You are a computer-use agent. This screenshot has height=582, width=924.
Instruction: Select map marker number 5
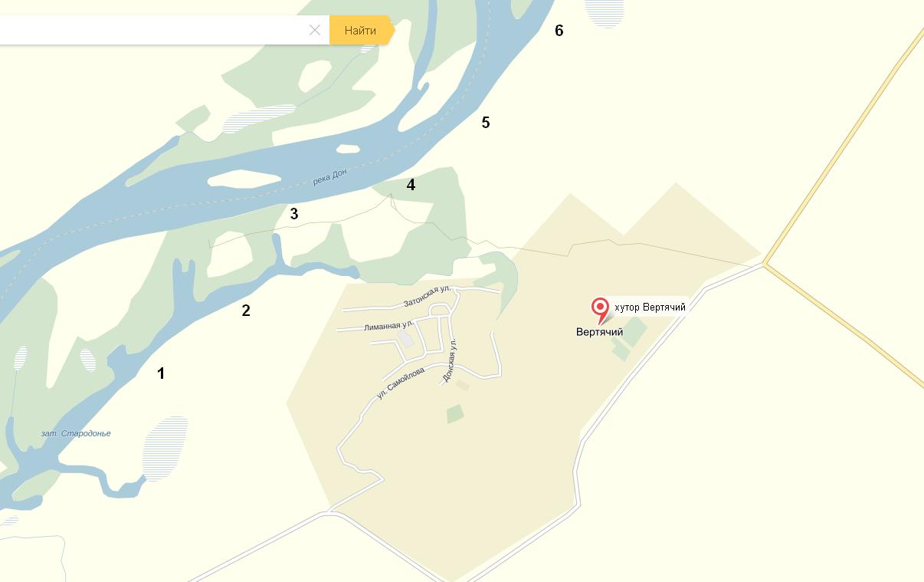pos(486,122)
